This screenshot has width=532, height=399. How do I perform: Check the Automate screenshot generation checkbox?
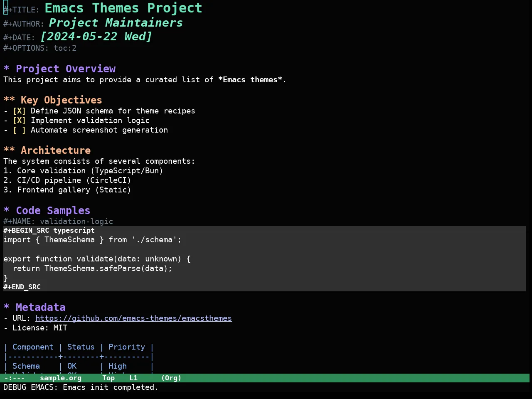click(x=19, y=130)
